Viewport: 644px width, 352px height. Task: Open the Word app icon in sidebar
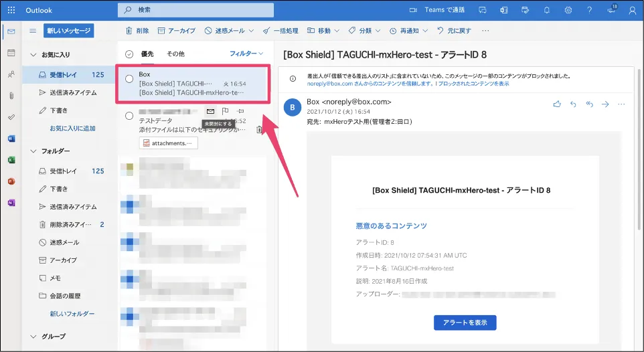click(11, 139)
